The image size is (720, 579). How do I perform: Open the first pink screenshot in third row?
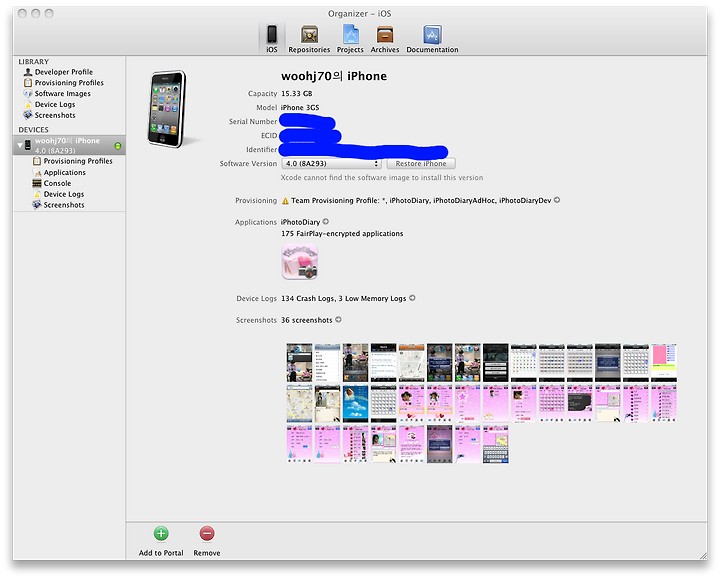point(299,444)
